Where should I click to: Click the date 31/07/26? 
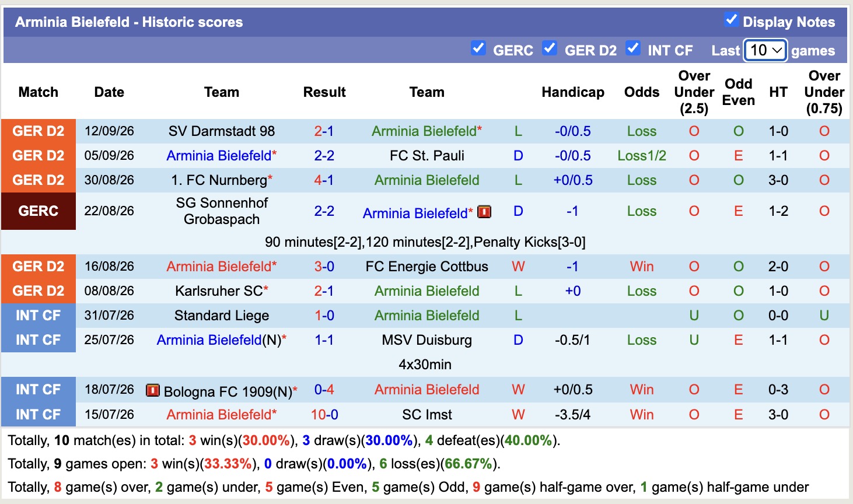(x=109, y=316)
